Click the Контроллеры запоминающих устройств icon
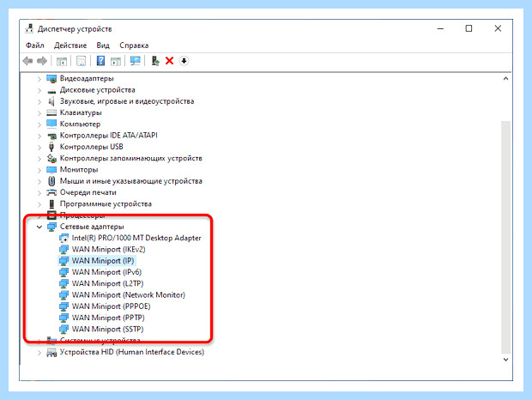532x400 pixels. (x=51, y=158)
